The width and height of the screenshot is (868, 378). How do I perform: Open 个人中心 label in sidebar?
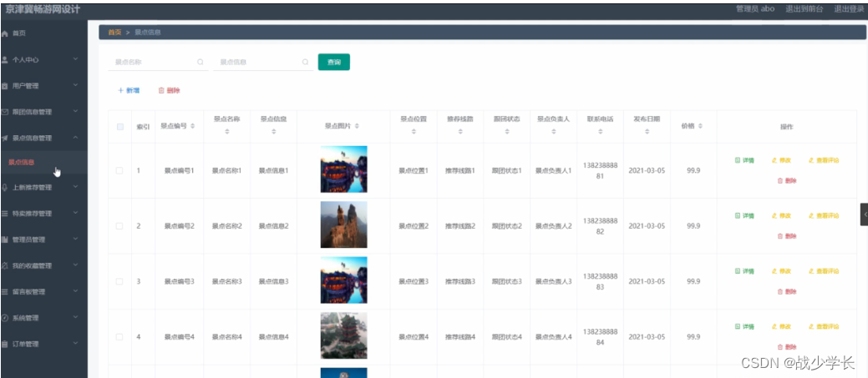(x=25, y=60)
